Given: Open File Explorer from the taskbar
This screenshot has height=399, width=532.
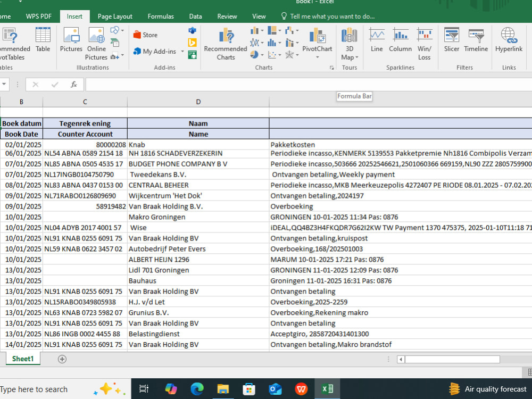Looking at the screenshot, I should (x=223, y=389).
